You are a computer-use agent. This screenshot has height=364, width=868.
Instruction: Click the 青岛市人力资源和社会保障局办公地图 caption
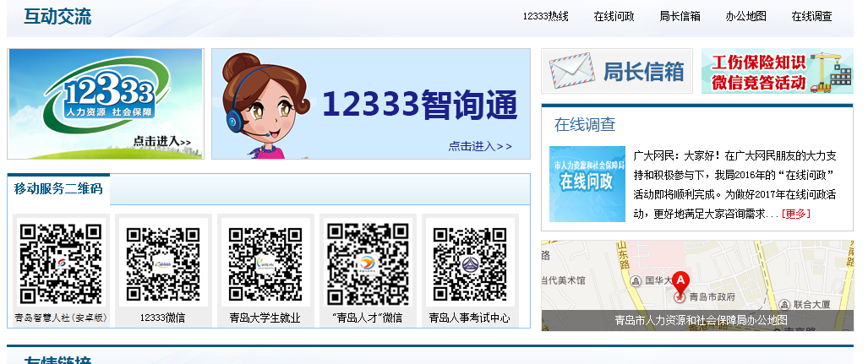pyautogui.click(x=701, y=320)
